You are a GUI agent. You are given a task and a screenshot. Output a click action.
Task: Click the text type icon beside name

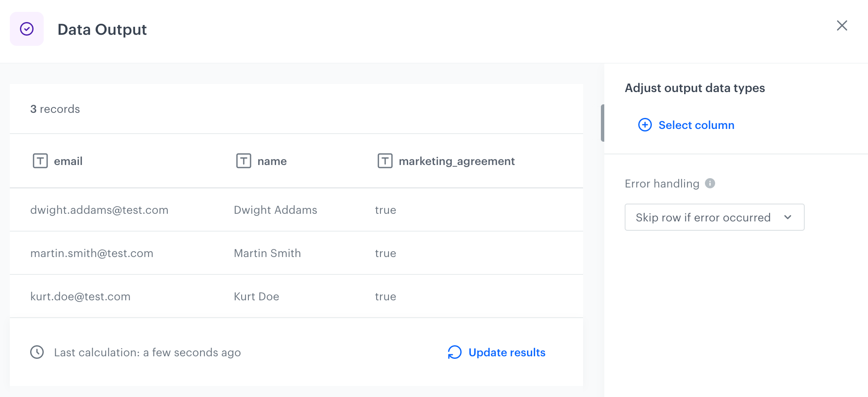244,161
